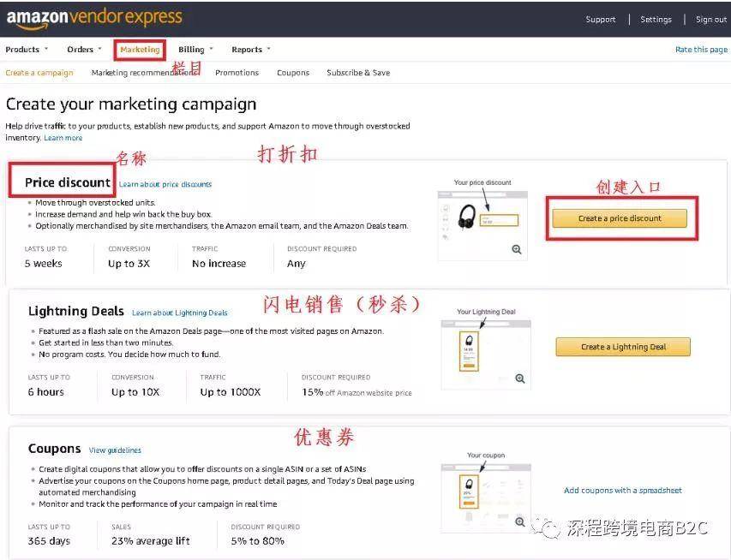The image size is (731, 560).
Task: Expand the Orders dropdown menu
Action: point(84,50)
